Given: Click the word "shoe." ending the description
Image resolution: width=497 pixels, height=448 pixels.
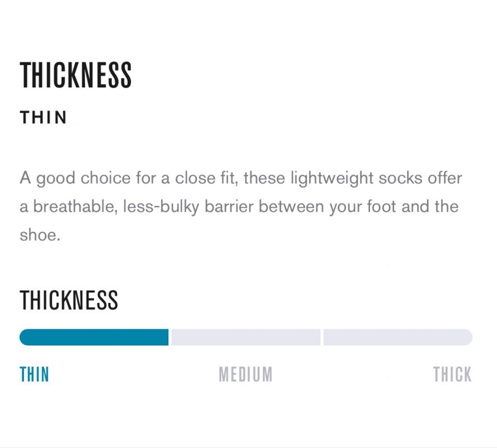Looking at the screenshot, I should [x=40, y=235].
